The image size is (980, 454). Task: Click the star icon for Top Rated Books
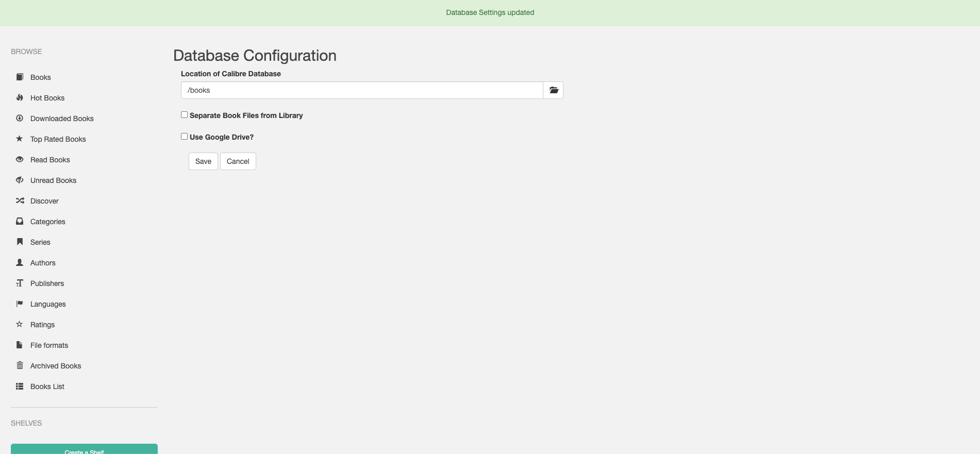point(20,139)
